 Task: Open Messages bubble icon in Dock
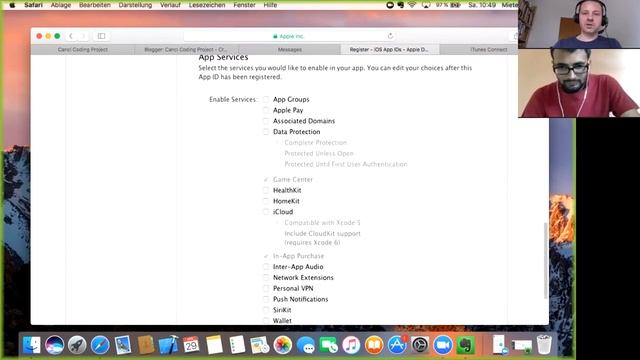click(x=306, y=345)
